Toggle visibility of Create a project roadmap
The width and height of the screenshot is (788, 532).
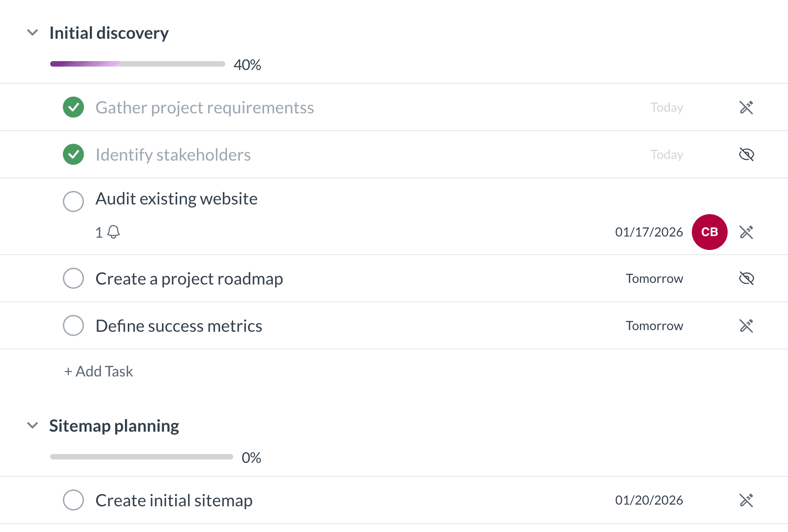pyautogui.click(x=746, y=278)
